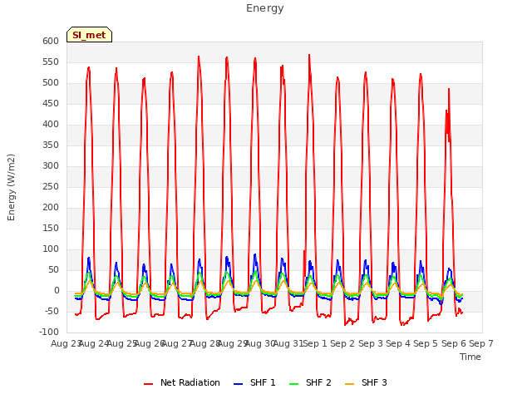Click the Sep 7 x-axis tick label
The width and height of the screenshot is (532, 399).
[x=481, y=343]
